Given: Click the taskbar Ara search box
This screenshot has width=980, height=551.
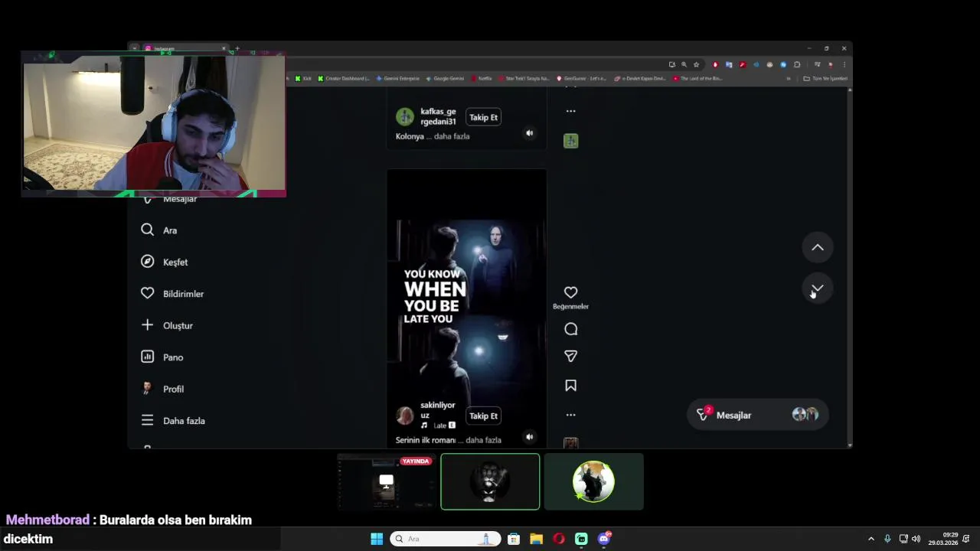Looking at the screenshot, I should coord(446,539).
